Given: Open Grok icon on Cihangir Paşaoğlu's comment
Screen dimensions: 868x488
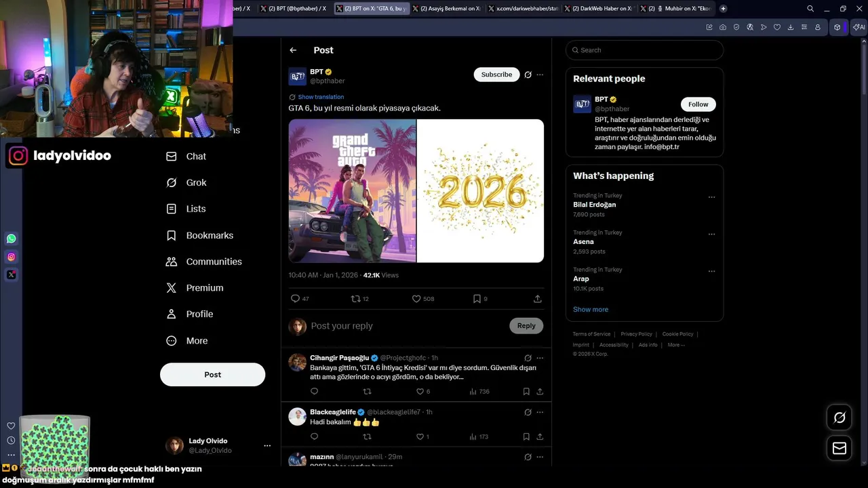Looking at the screenshot, I should point(528,358).
